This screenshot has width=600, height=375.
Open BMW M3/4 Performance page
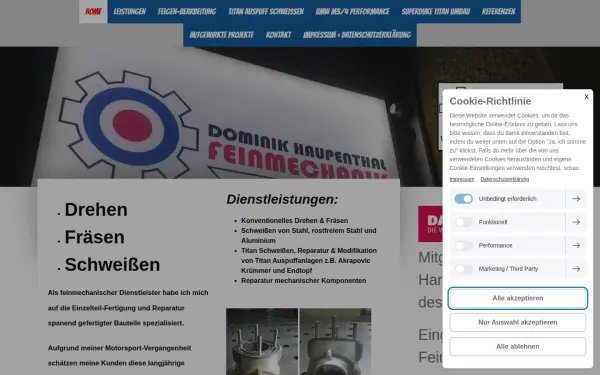pos(352,11)
